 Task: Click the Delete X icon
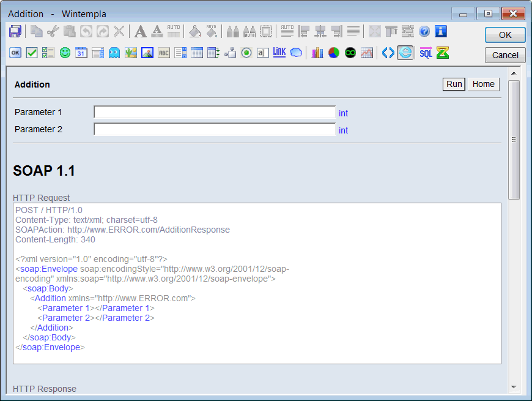pos(119,32)
